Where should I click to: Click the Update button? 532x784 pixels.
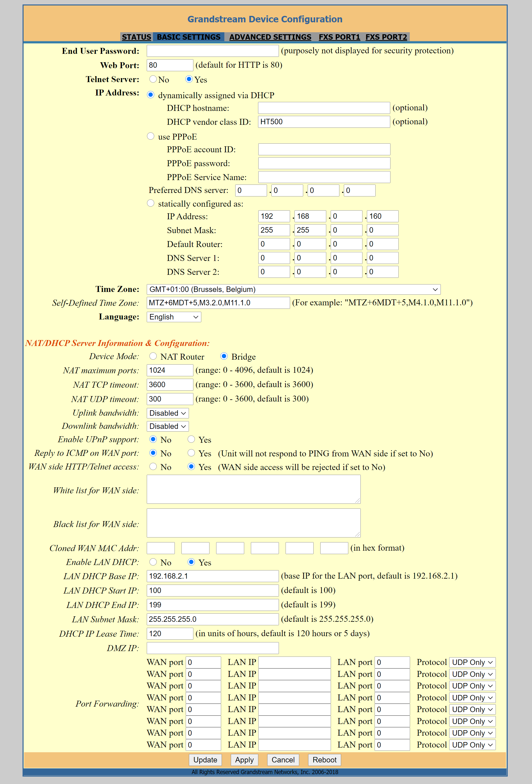[205, 760]
